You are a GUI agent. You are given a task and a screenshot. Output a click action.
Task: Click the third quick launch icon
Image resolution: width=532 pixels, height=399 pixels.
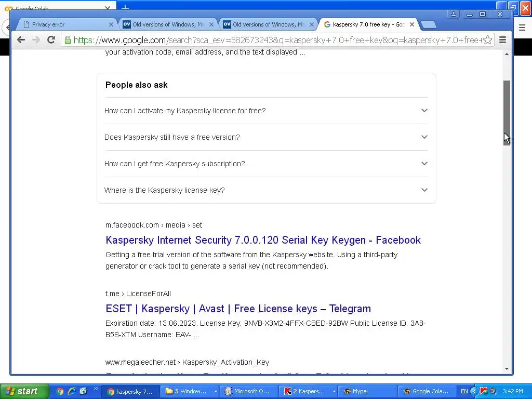click(83, 391)
